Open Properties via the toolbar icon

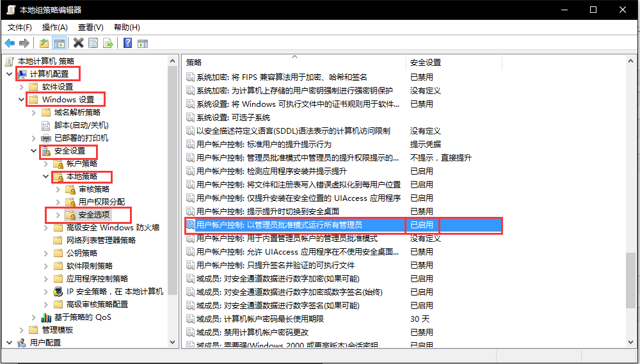(93, 44)
